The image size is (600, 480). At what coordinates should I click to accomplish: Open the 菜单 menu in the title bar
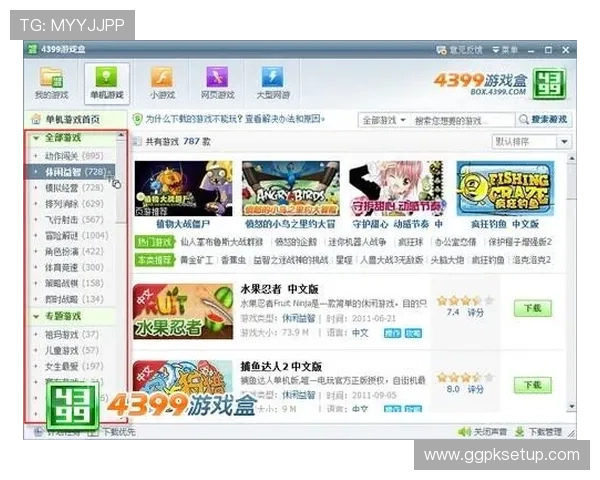tap(505, 50)
